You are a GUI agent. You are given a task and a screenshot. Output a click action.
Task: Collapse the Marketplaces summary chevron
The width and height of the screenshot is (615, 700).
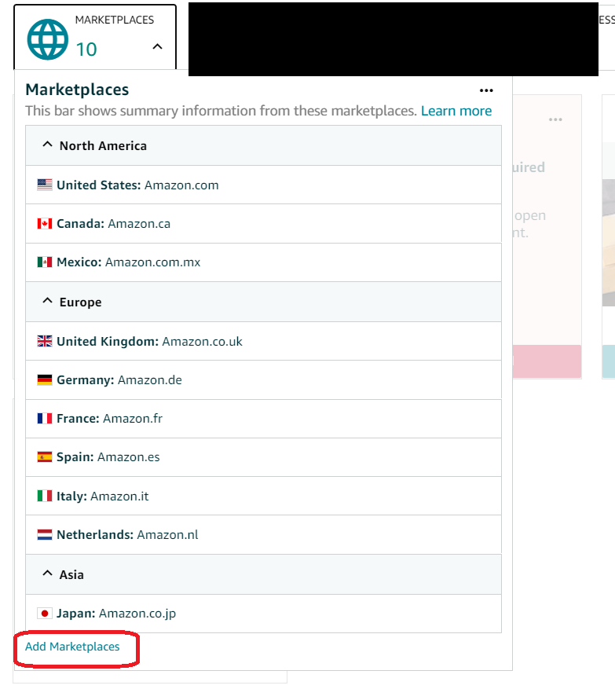pos(157,46)
